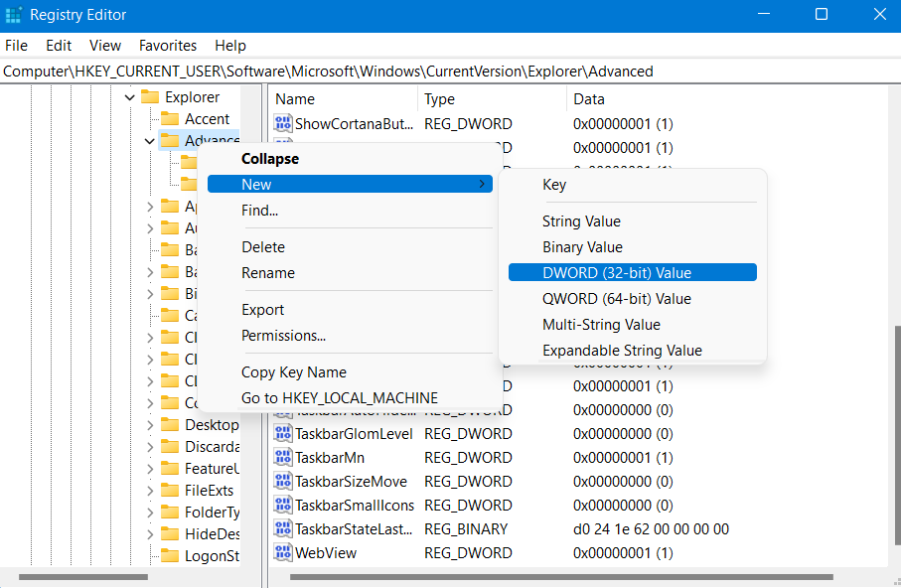Click the Registry Editor title bar icon
Image resolution: width=901 pixels, height=588 pixels.
[14, 14]
